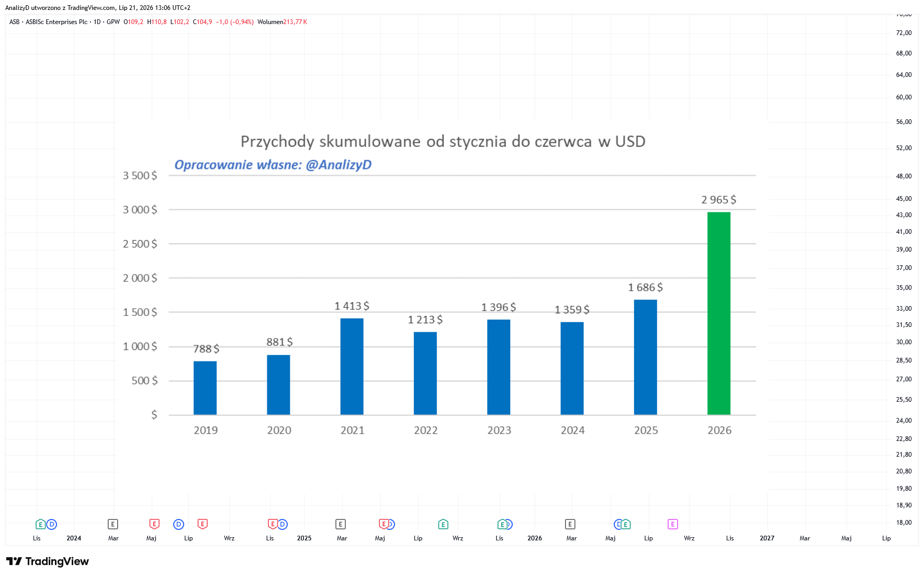Click the blue D dividend marker at Lis 2024

point(283,524)
